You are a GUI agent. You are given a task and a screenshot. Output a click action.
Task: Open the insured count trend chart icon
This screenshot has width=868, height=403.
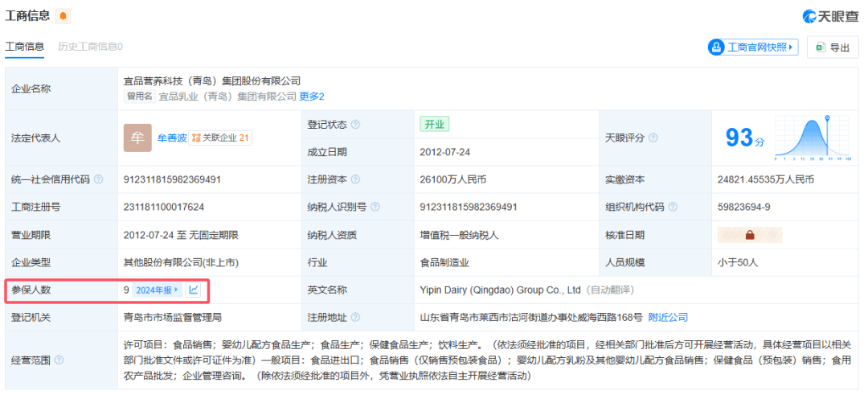(194, 290)
